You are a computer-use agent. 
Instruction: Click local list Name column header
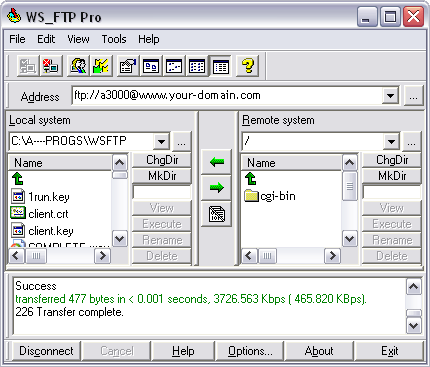(x=60, y=163)
